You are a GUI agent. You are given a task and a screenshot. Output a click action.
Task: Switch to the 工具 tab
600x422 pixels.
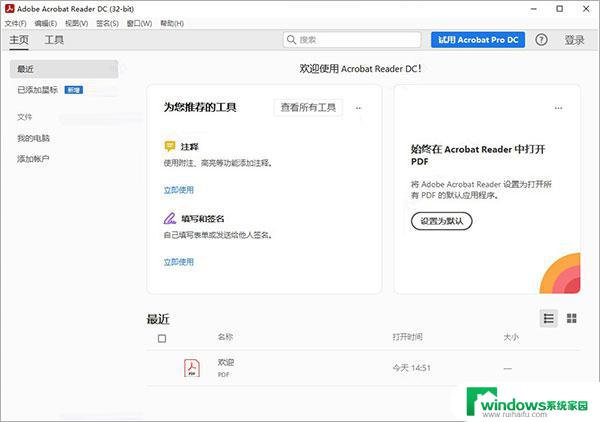click(x=54, y=40)
